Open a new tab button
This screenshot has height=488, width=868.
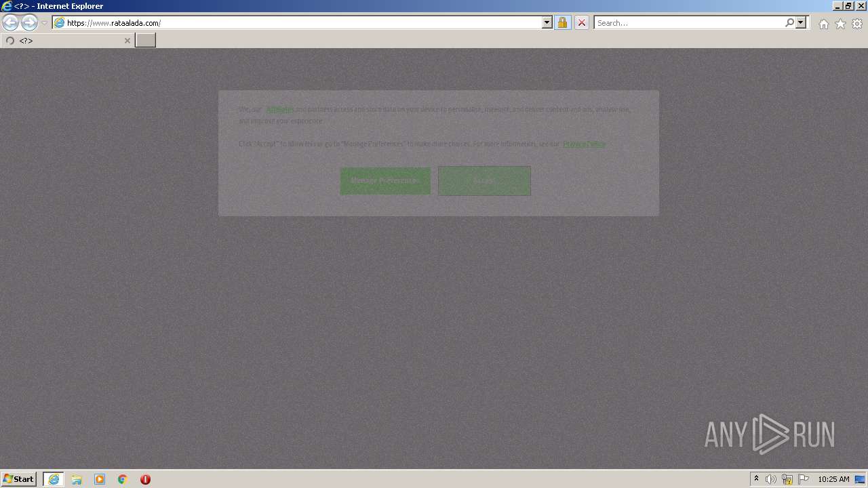tap(145, 40)
